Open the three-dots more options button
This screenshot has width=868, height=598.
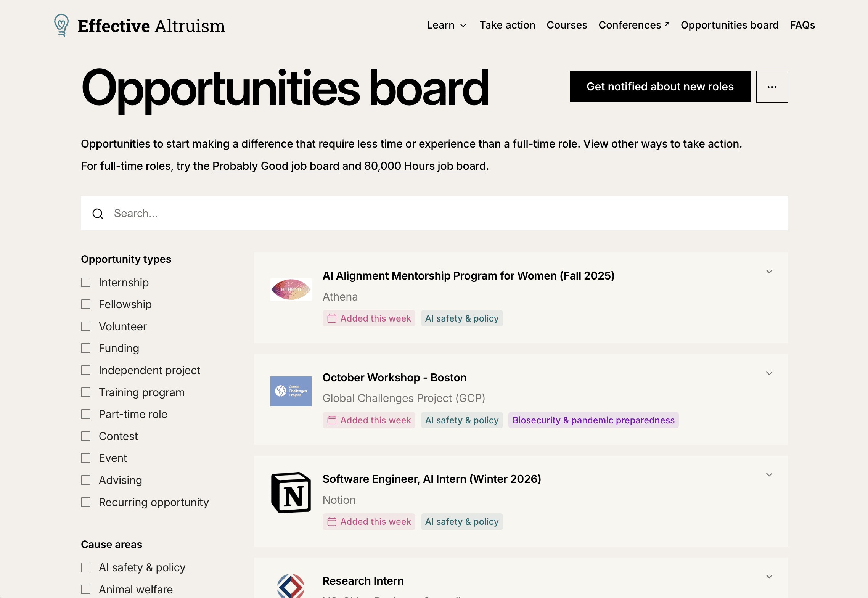772,87
